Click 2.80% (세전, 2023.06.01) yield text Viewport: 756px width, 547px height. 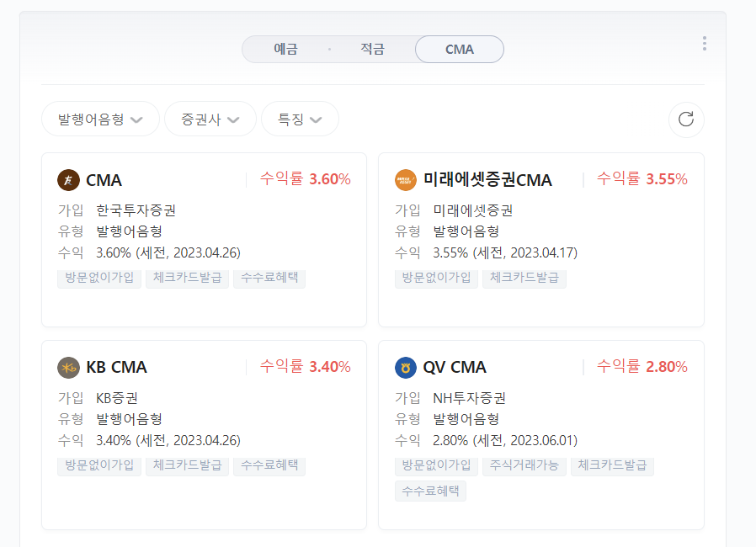point(505,440)
